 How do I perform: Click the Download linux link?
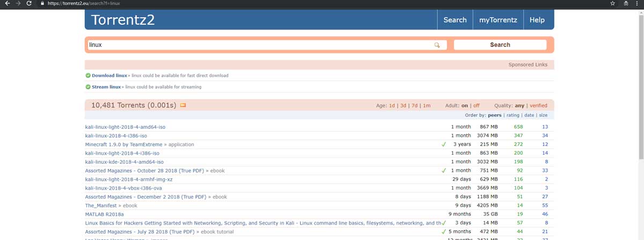coord(109,76)
